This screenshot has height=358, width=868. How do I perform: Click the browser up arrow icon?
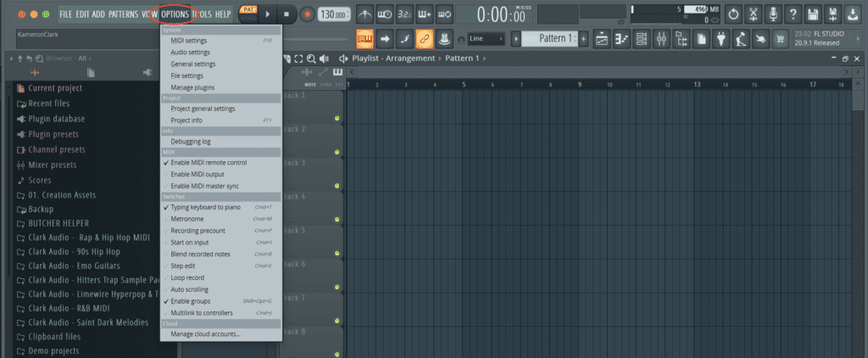point(20,59)
